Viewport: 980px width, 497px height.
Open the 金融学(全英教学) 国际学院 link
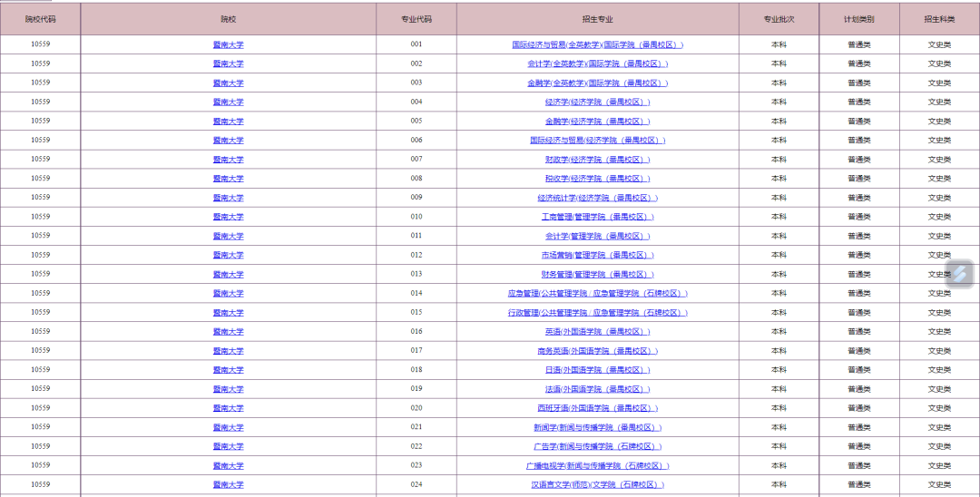(x=597, y=83)
